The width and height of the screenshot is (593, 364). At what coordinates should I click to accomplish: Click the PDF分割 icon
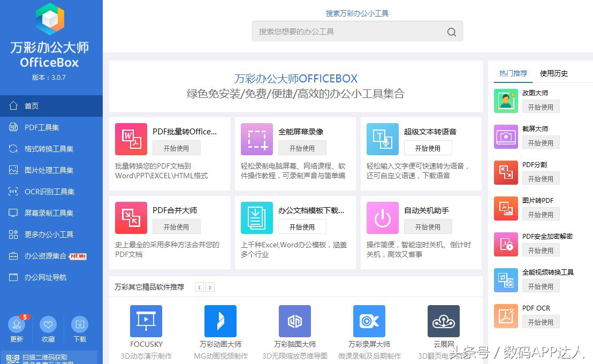[506, 172]
